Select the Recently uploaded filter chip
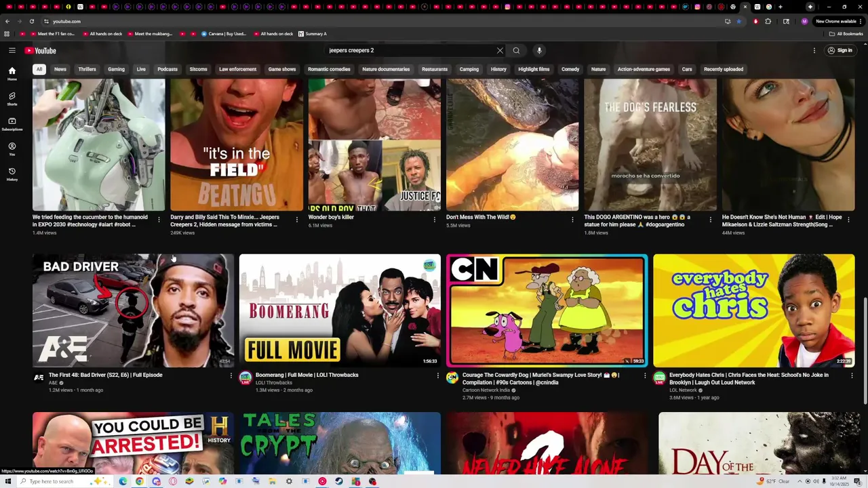Viewport: 868px width, 488px height. click(724, 69)
